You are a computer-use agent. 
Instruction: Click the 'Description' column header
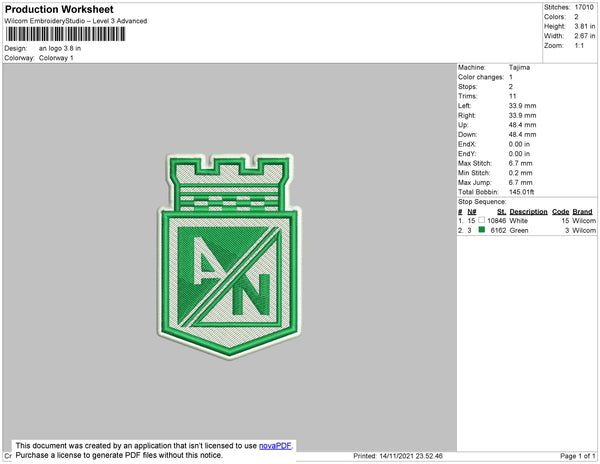click(528, 212)
